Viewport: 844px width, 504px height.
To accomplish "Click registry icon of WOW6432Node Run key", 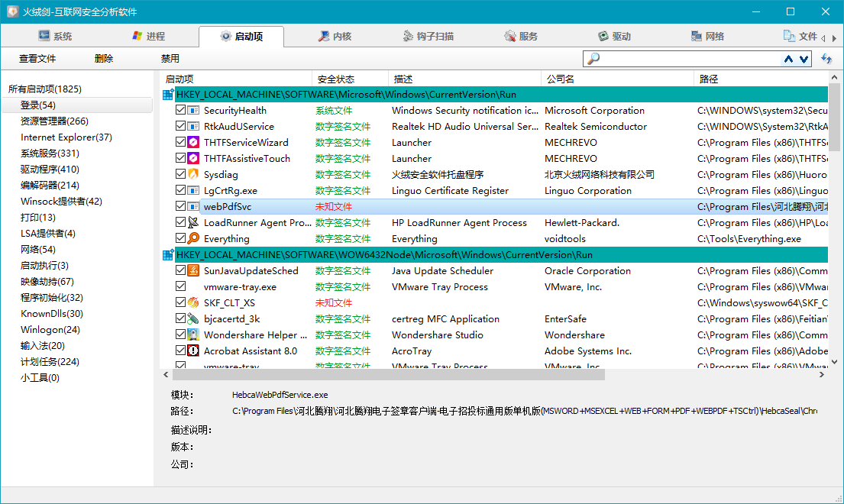I will (168, 254).
